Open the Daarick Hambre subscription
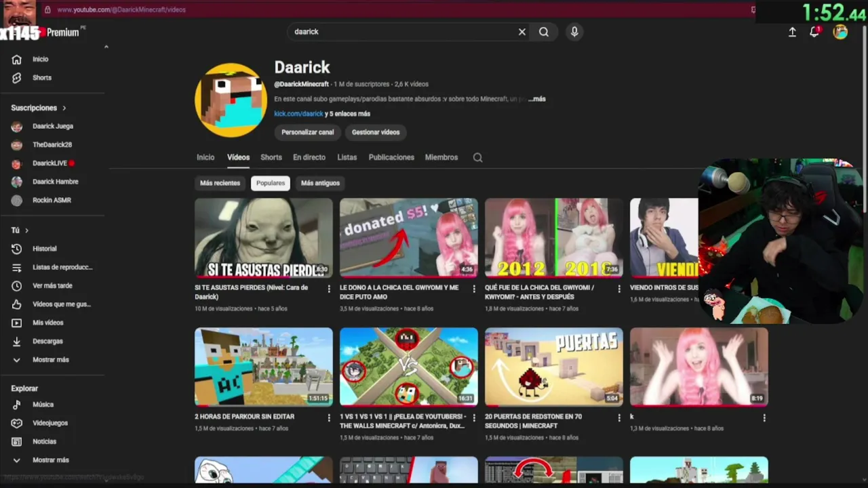 (x=55, y=182)
